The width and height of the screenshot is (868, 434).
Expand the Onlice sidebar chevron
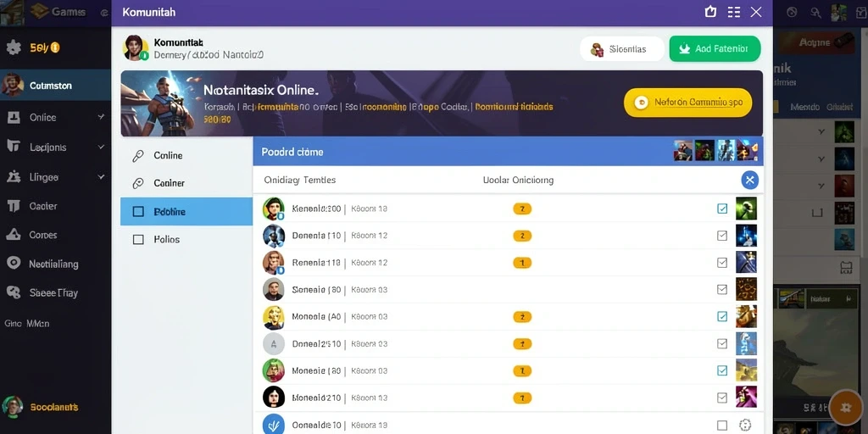point(101,117)
